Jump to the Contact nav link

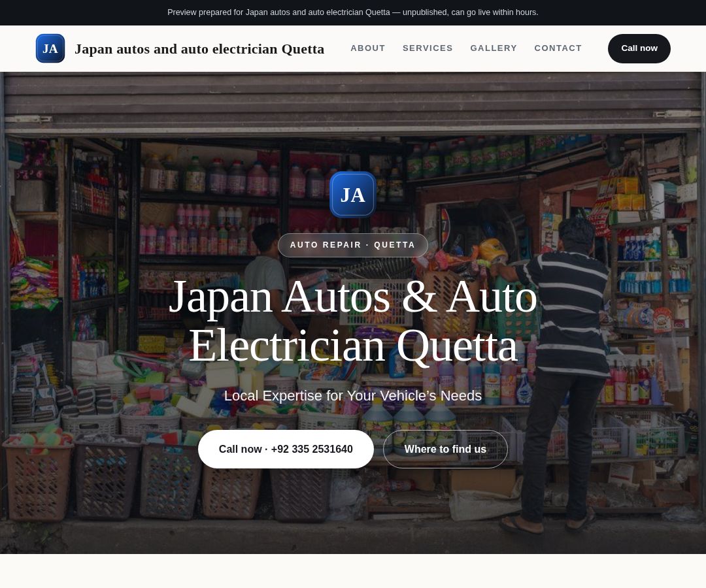[558, 48]
